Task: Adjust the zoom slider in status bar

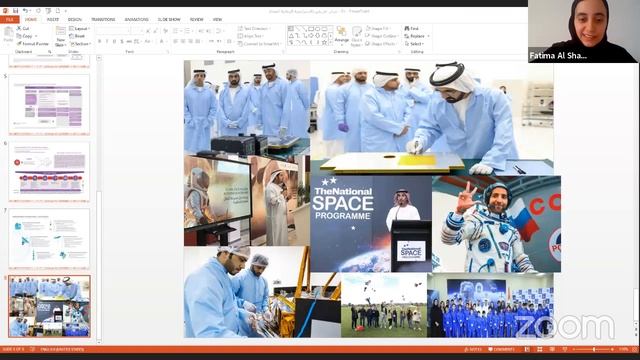Action: click(x=594, y=350)
